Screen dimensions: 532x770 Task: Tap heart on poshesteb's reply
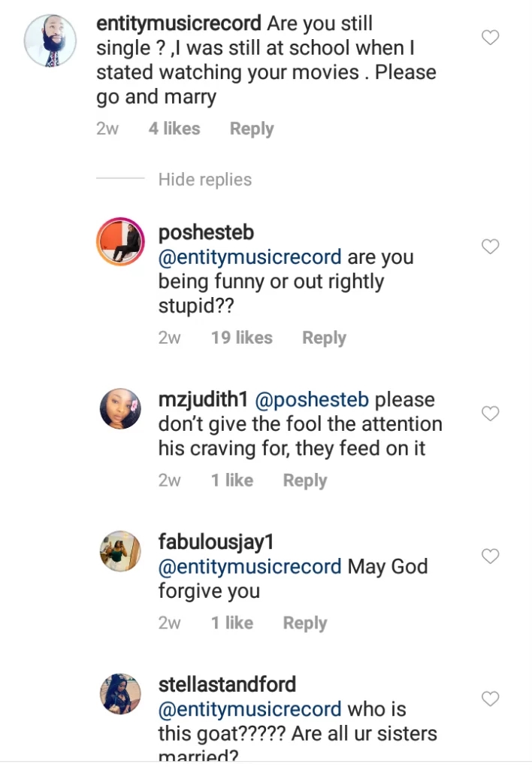(490, 246)
